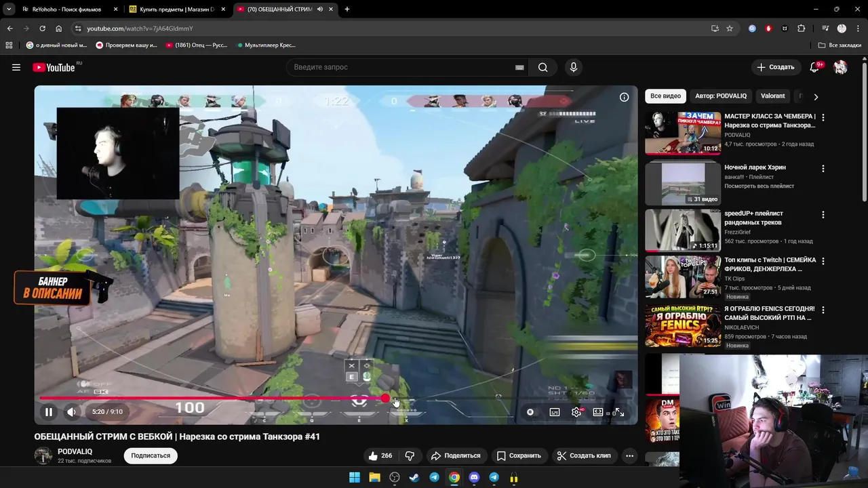Open the media controls icon in toolbar
Image resolution: width=868 pixels, height=488 pixels.
pos(825,28)
